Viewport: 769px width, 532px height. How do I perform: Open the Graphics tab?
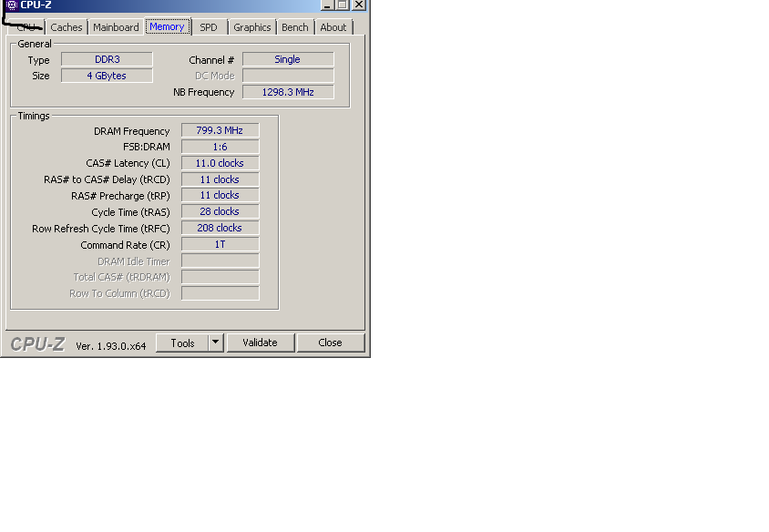tap(252, 27)
